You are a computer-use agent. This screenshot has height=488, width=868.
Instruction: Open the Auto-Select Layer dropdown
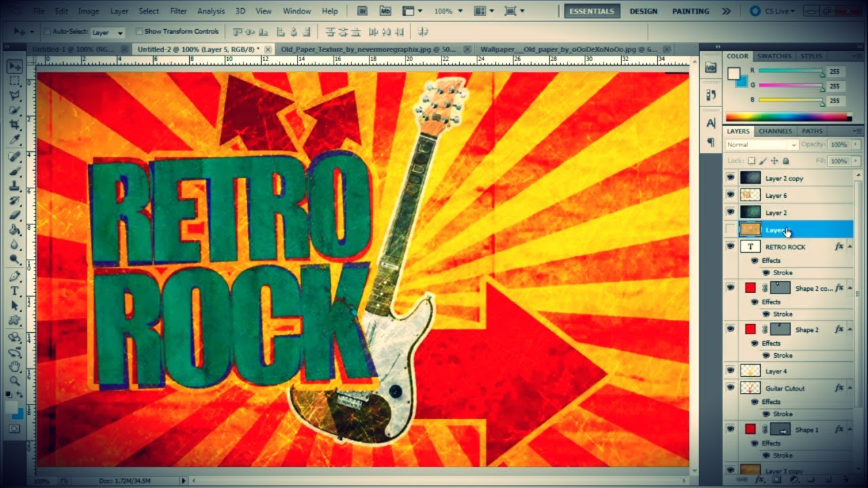(108, 33)
